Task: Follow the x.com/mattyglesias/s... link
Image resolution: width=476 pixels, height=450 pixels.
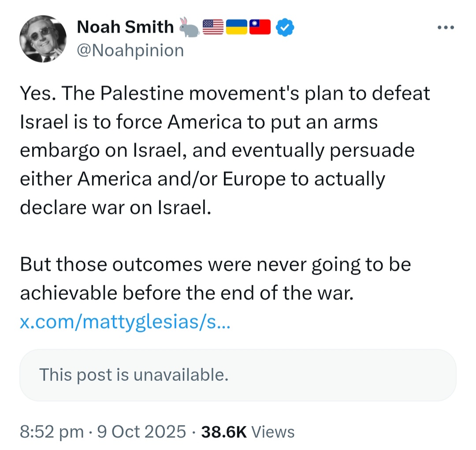Action: coord(125,322)
